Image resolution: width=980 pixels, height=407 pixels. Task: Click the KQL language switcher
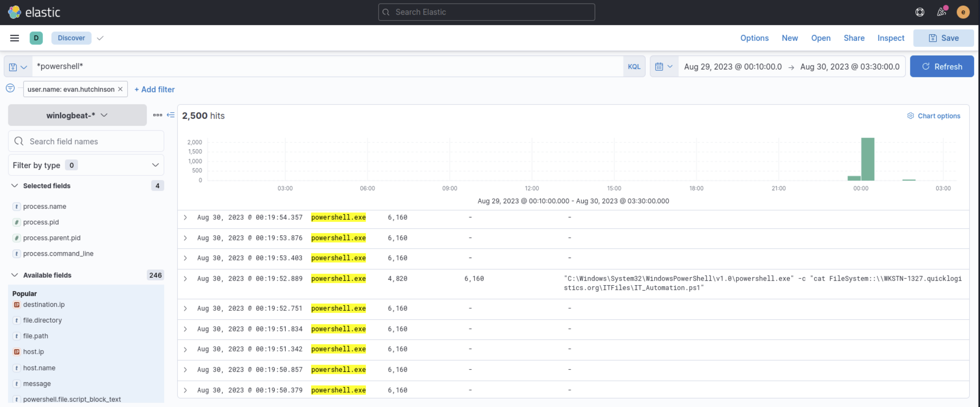pos(634,67)
